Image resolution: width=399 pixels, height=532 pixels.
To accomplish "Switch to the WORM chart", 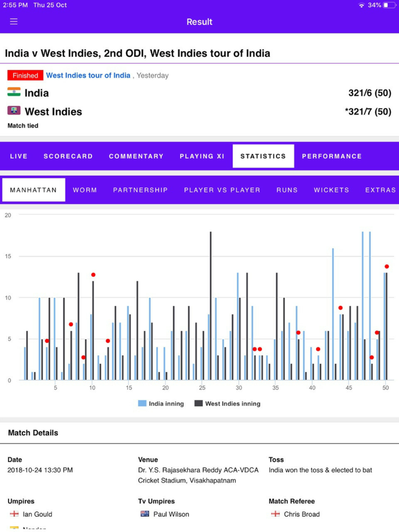I will (85, 190).
